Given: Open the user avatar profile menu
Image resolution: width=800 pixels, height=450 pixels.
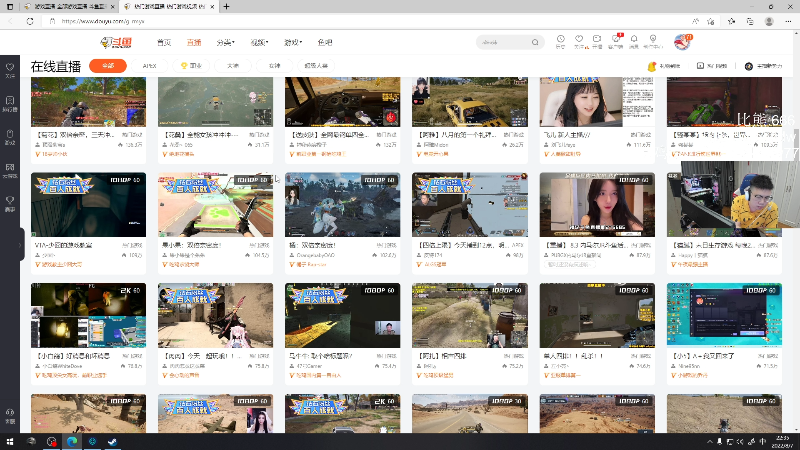Looking at the screenshot, I should coord(682,42).
